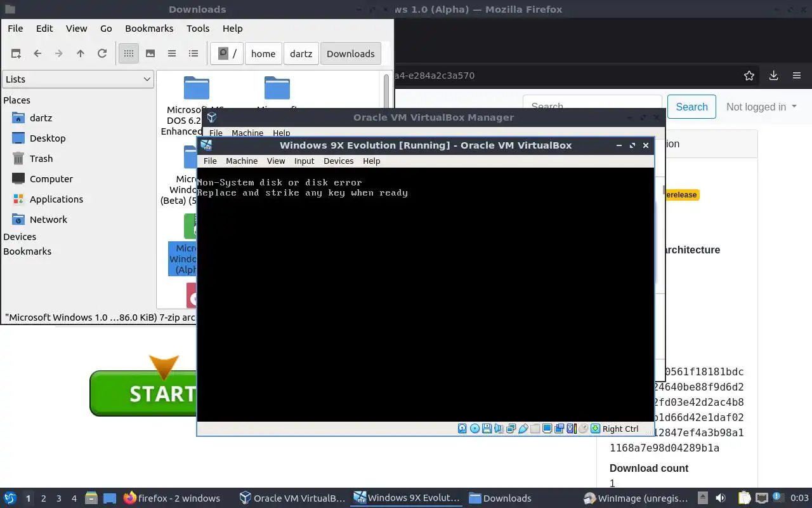Select the Microsoft MS-DOS 6.2 folder icon
This screenshot has width=812, height=508.
click(x=196, y=88)
